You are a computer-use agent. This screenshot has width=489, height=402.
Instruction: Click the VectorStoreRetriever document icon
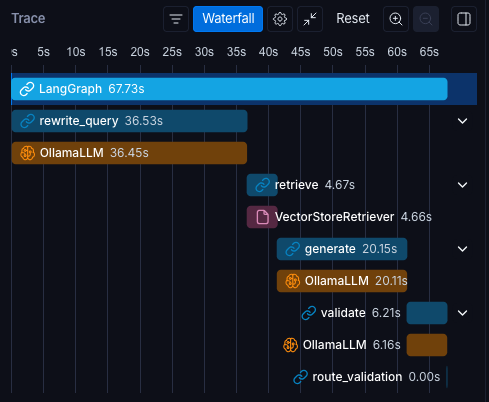[x=262, y=217]
